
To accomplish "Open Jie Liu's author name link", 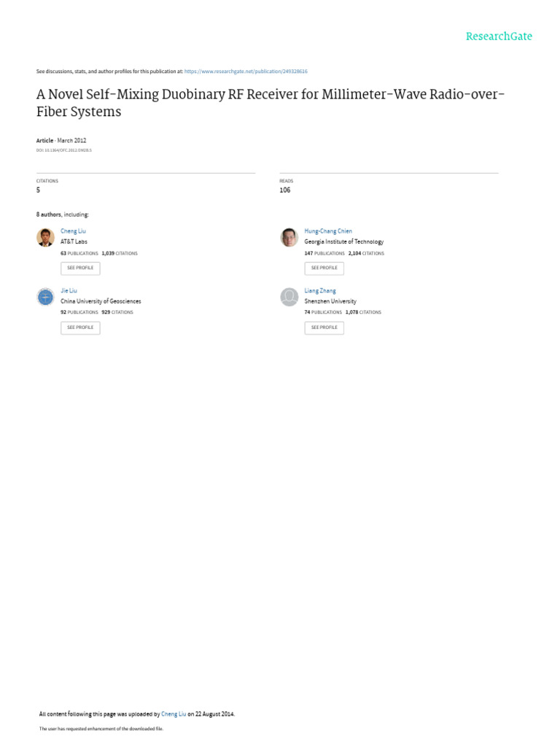I will click(x=69, y=290).
